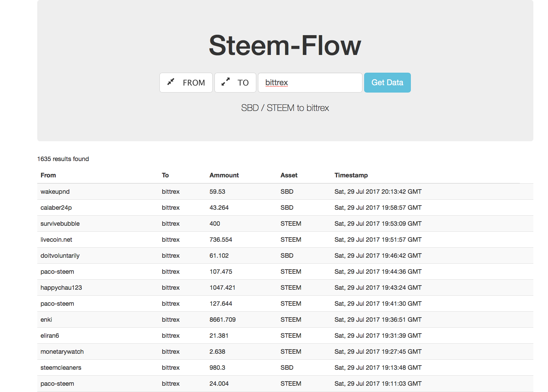Click the 2.638 amount value
548x392 pixels.
[217, 352]
